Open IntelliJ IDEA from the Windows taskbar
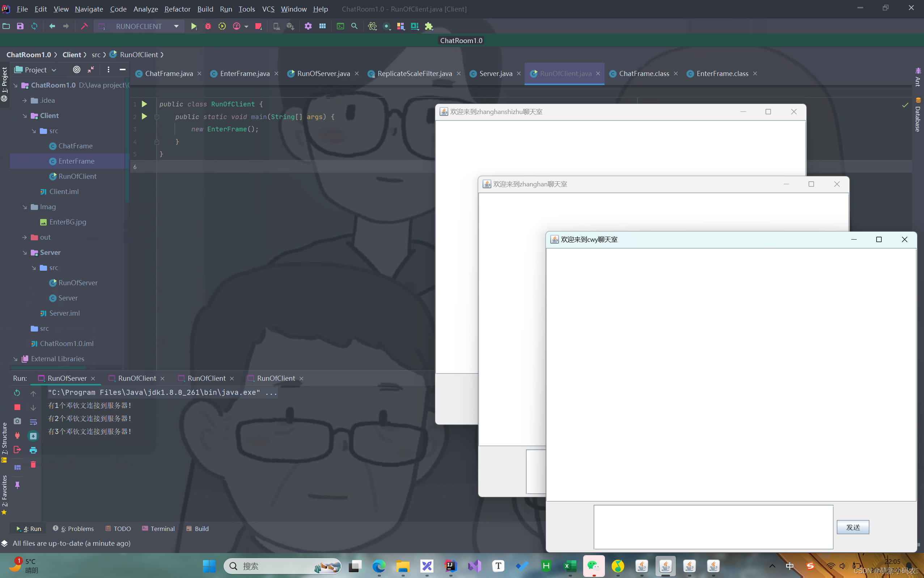The width and height of the screenshot is (924, 578). [451, 566]
